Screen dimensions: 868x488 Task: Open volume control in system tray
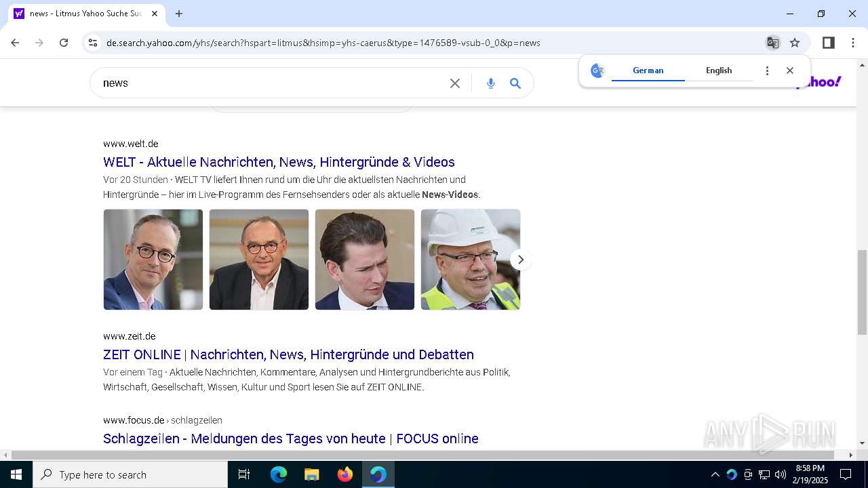(780, 474)
